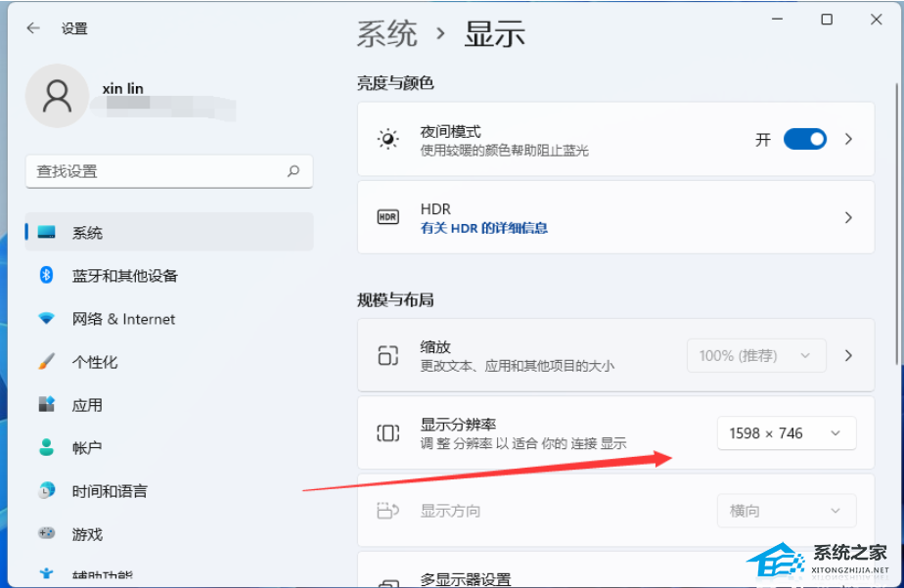Open the scale 100% dropdown
Screen dimensions: 904x588
756,355
